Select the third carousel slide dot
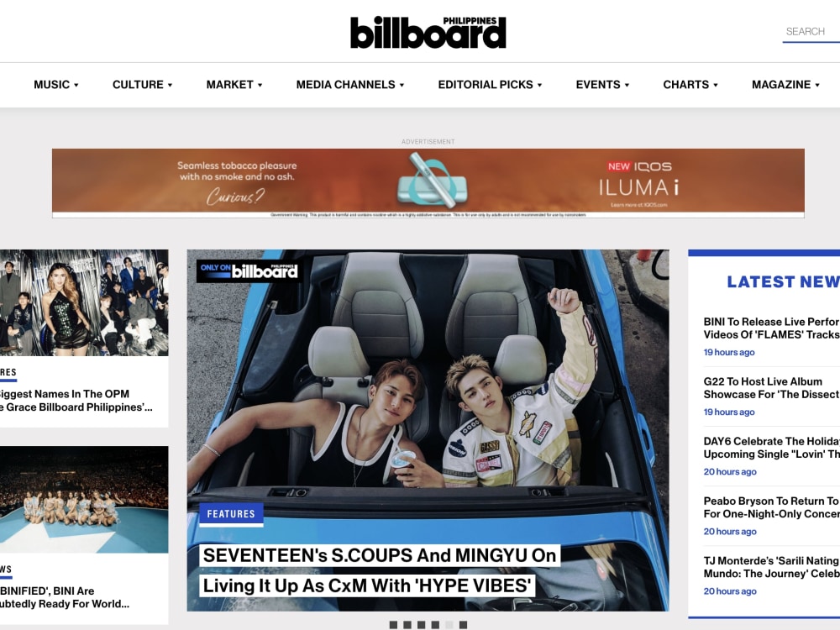 tap(421, 625)
